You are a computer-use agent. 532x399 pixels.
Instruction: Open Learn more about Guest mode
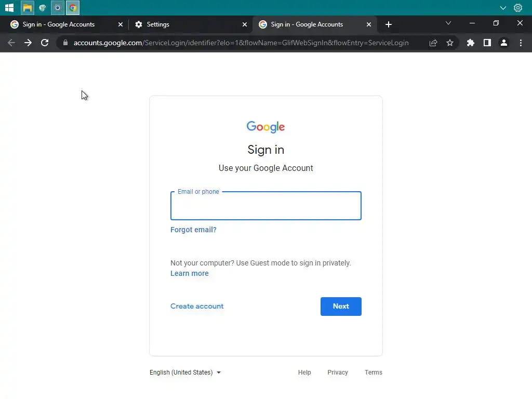click(x=189, y=273)
